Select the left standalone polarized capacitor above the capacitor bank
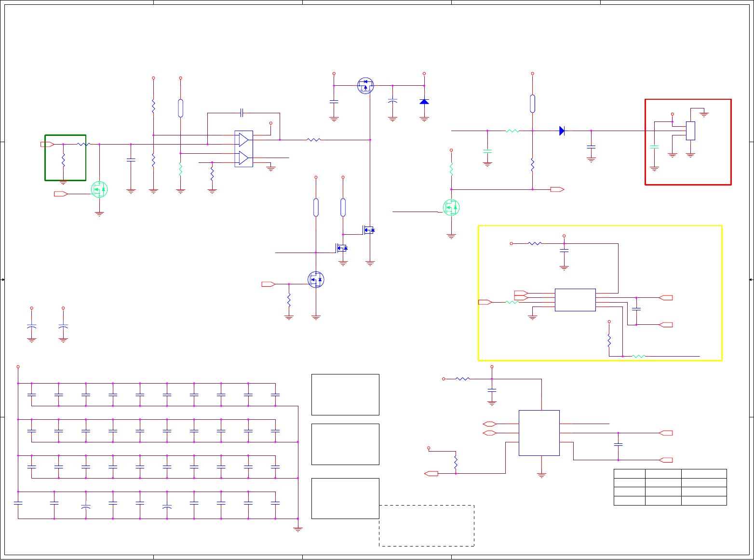Viewport: 754px width, 560px height. (x=31, y=327)
